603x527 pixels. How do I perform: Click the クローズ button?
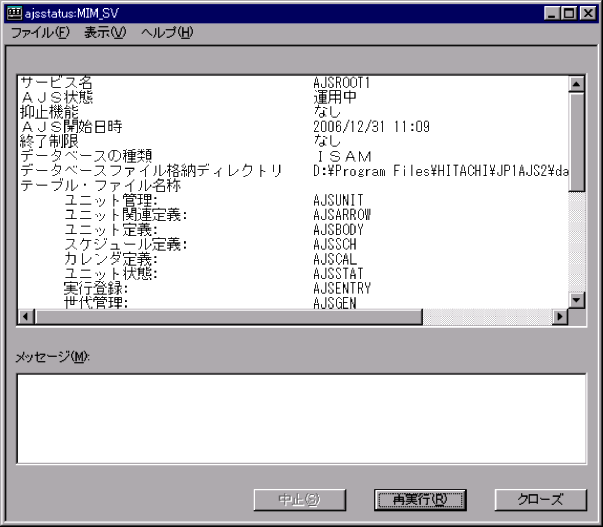click(x=540, y=500)
